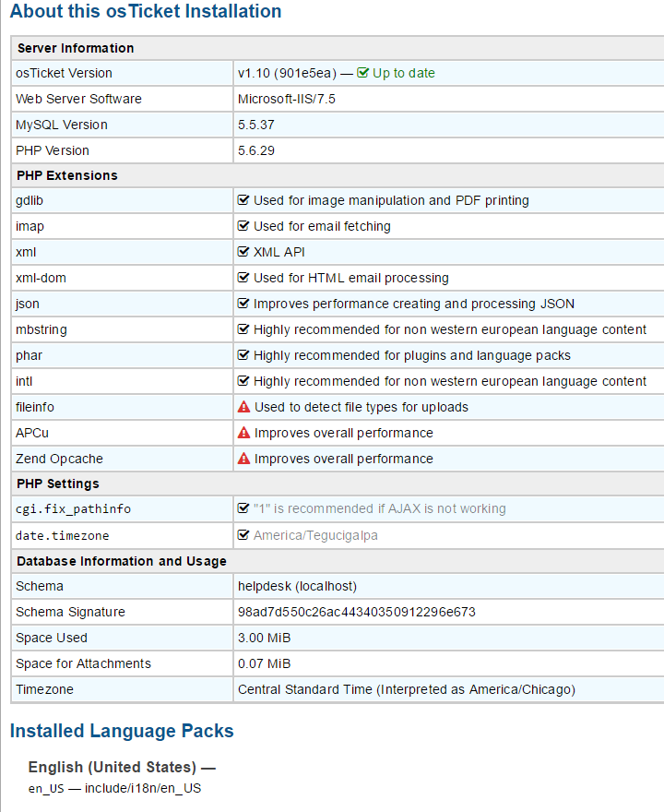The height and width of the screenshot is (812, 664).
Task: Click the green Up to date check icon
Action: (362, 73)
